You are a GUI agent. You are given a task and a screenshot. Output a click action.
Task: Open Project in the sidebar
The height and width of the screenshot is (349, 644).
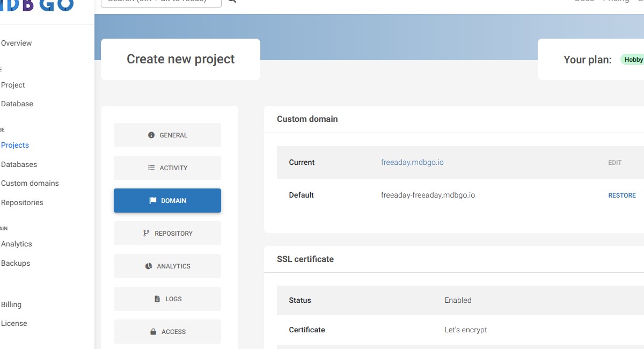(13, 85)
